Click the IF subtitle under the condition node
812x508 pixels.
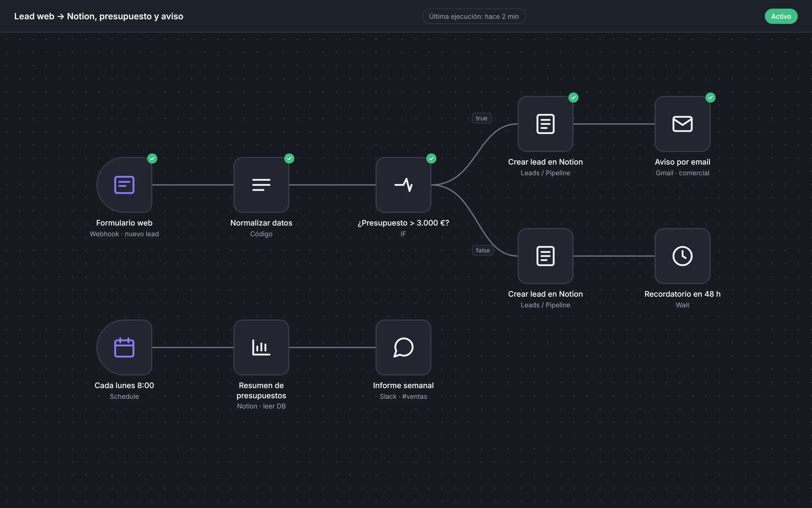(403, 234)
